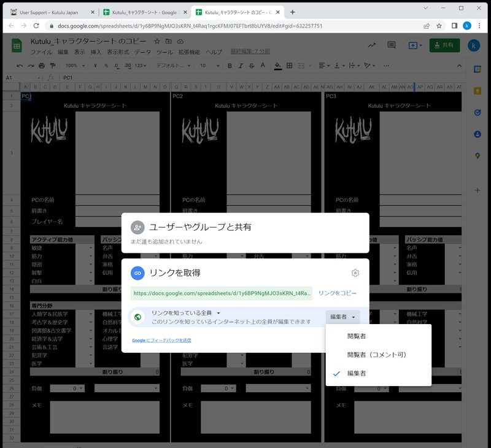Click the borders toolbar icon
The height and width of the screenshot is (448, 491).
tap(290, 66)
